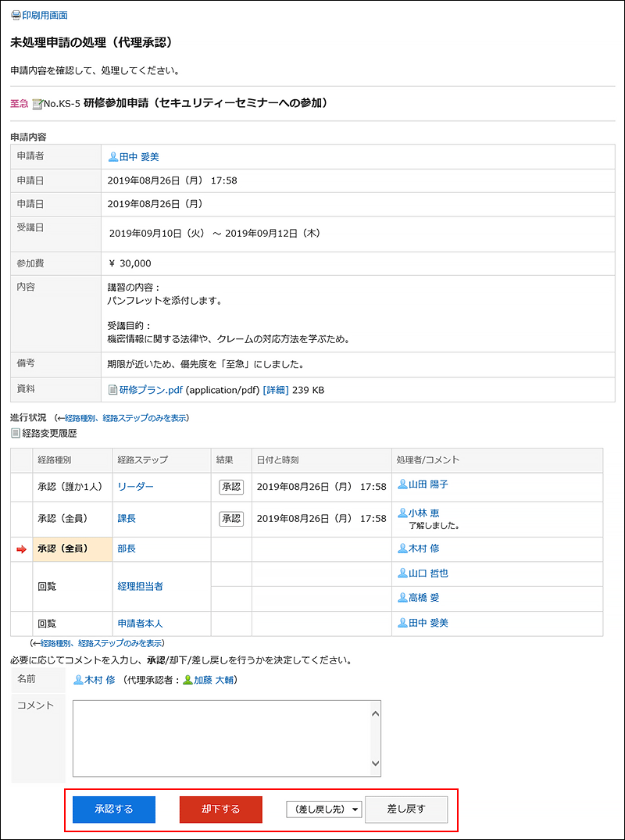Open 木村 修 profile in the 部長 row

point(424,549)
